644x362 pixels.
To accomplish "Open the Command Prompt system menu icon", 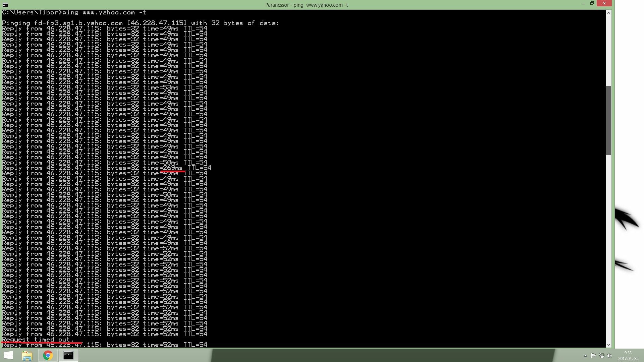I will tap(5, 5).
